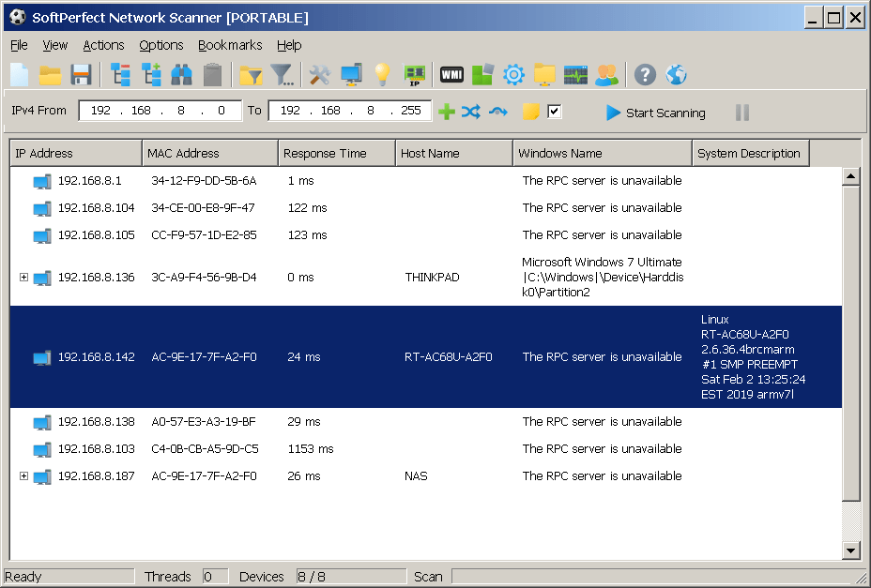Open the Bookmarks menu
Viewport: 871px width, 588px height.
tap(230, 45)
